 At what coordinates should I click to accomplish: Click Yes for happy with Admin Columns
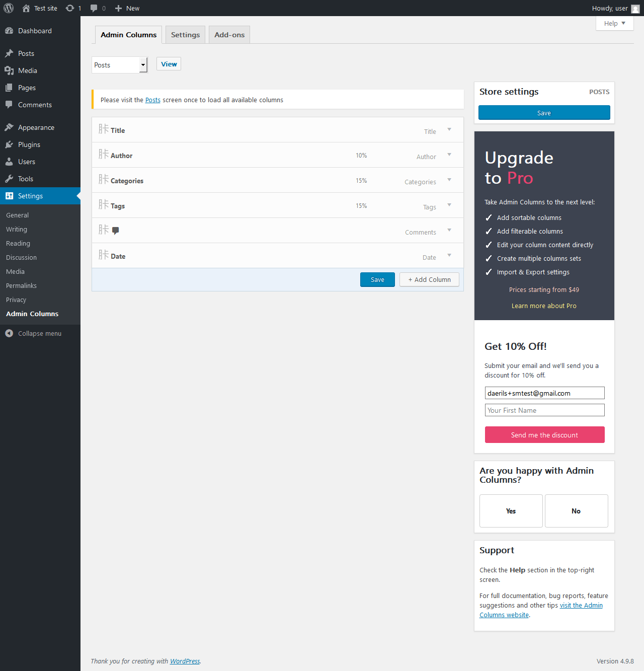pyautogui.click(x=511, y=511)
